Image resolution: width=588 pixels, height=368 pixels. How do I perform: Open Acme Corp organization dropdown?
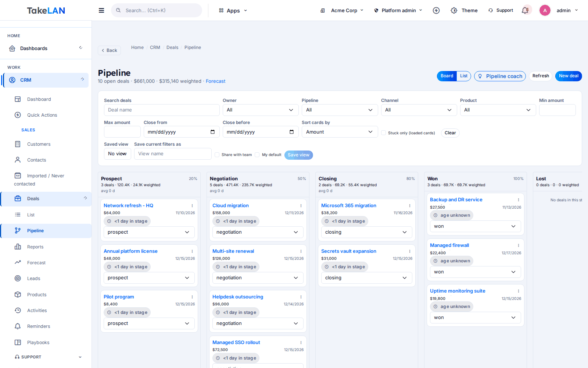pos(342,10)
